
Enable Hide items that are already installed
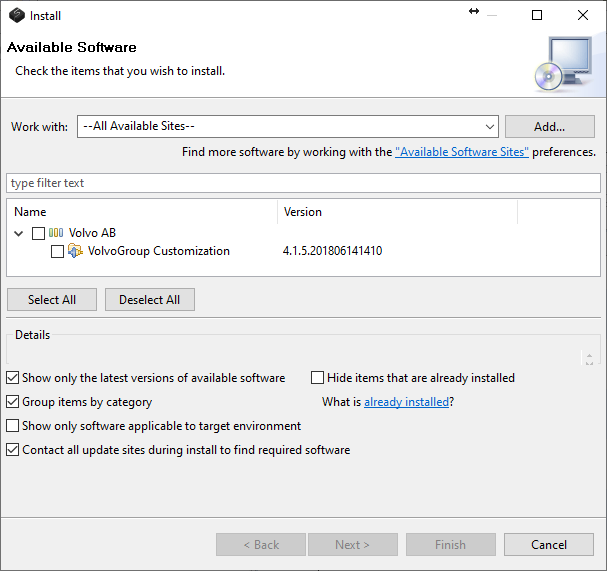point(318,378)
